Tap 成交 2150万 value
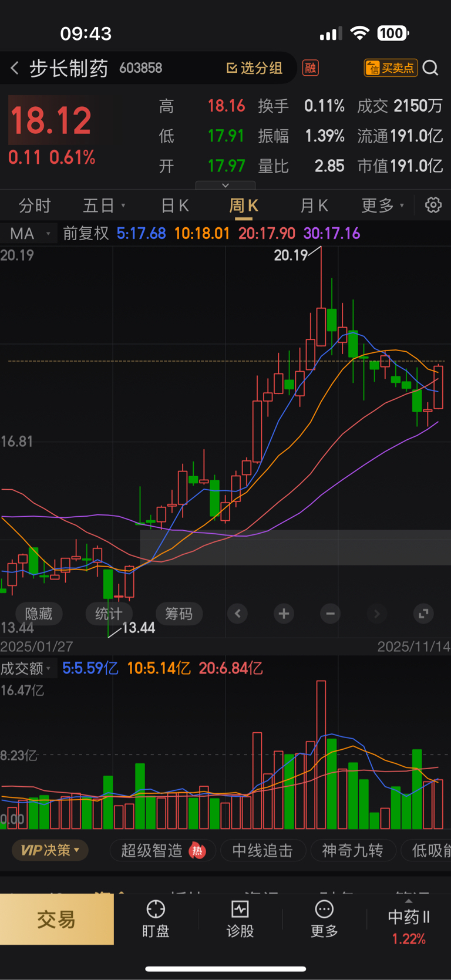Image resolution: width=451 pixels, height=980 pixels. point(418,106)
